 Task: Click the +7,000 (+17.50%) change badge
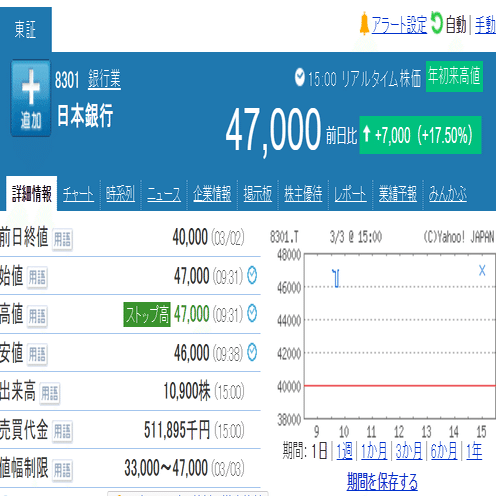click(420, 135)
